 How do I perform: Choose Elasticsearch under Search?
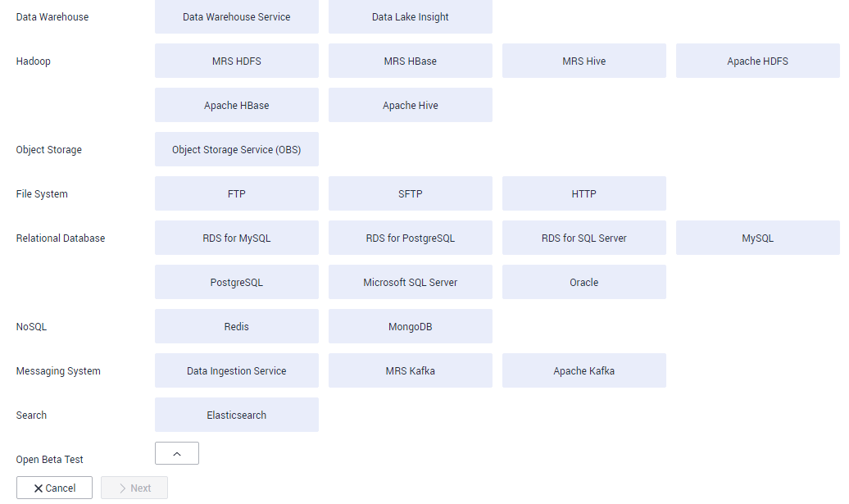coord(237,415)
